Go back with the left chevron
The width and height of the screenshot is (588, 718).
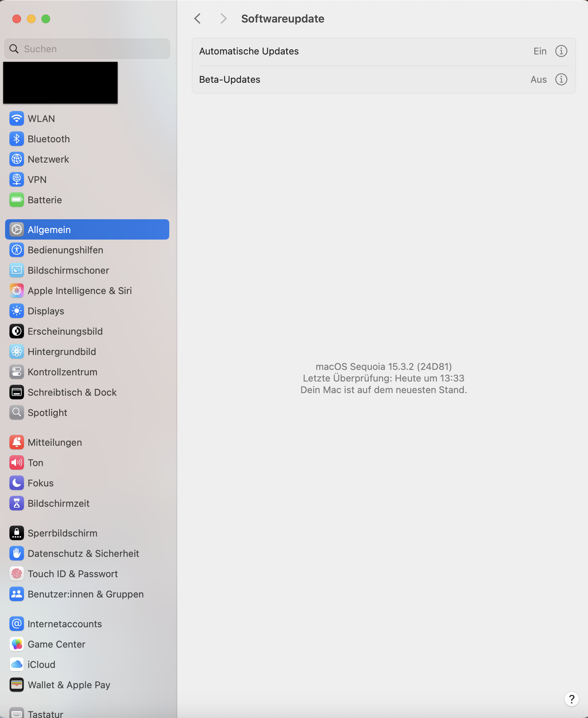pos(198,19)
